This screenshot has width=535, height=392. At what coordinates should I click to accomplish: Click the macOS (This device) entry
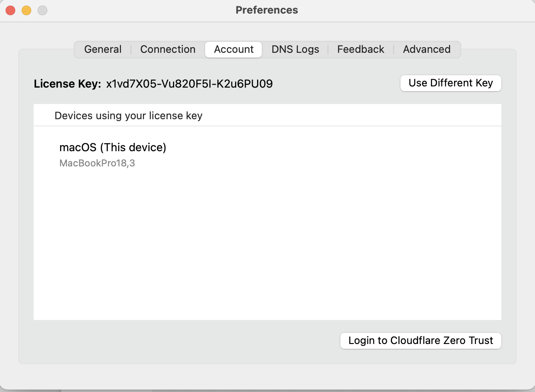tap(113, 147)
